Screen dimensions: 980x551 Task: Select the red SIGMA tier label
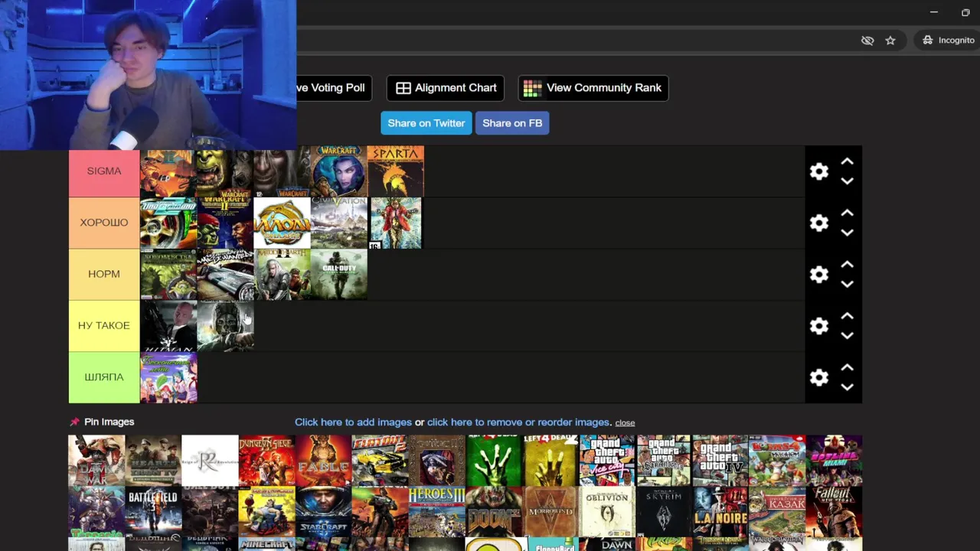tap(104, 171)
